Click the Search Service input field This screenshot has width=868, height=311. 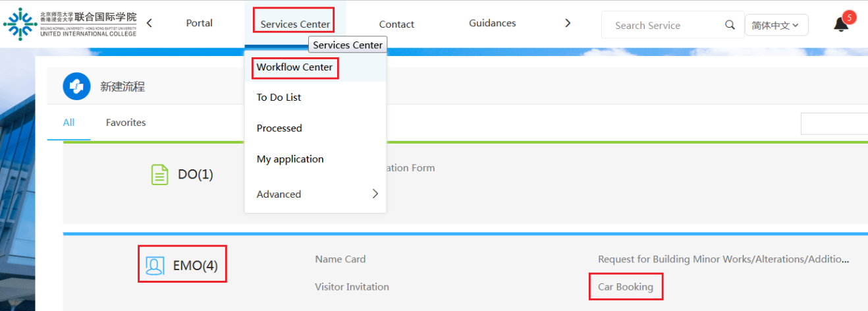coord(665,26)
